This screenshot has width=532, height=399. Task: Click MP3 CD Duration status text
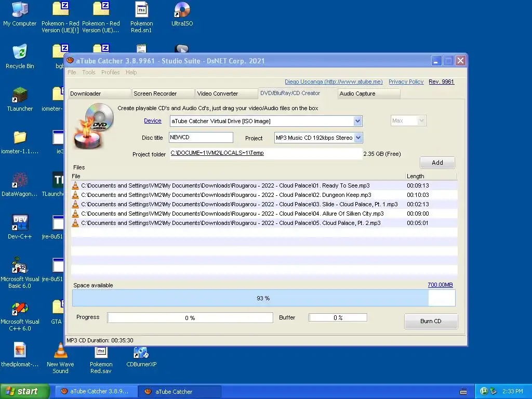click(100, 340)
